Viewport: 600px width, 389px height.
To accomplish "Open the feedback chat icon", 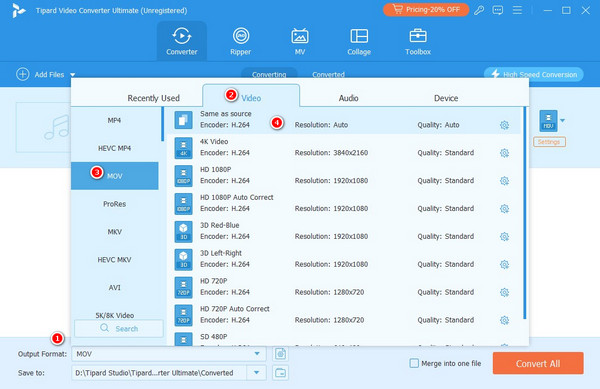I will coord(497,10).
